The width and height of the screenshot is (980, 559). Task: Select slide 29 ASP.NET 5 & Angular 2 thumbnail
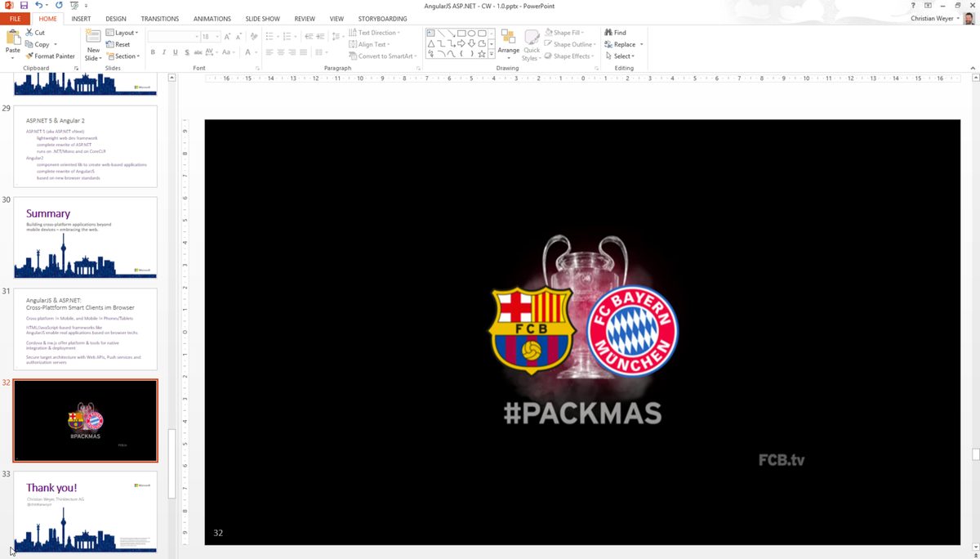pyautogui.click(x=85, y=146)
